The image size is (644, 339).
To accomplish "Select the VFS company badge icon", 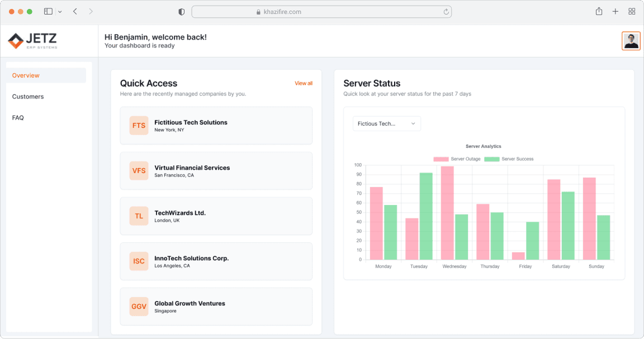I will click(x=139, y=171).
